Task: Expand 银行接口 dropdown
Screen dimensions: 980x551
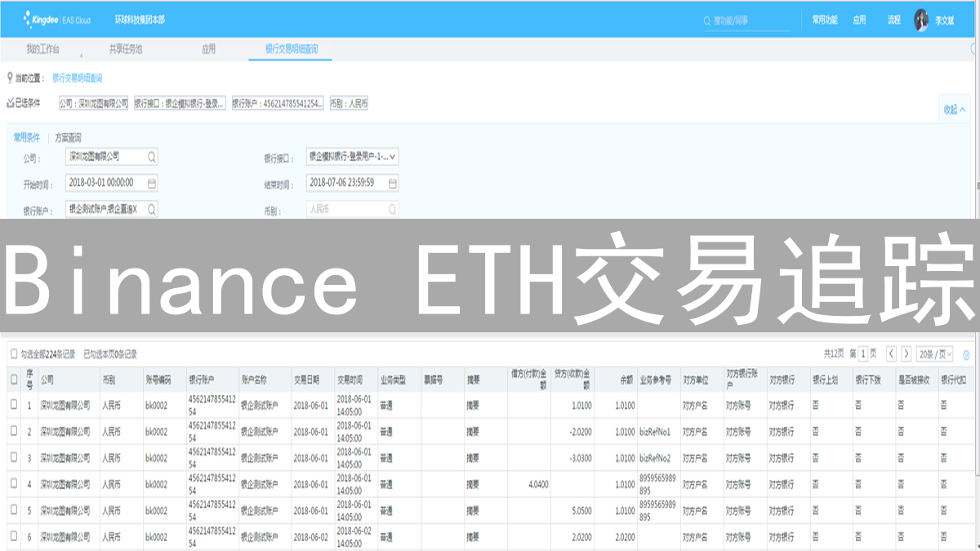Action: [394, 157]
